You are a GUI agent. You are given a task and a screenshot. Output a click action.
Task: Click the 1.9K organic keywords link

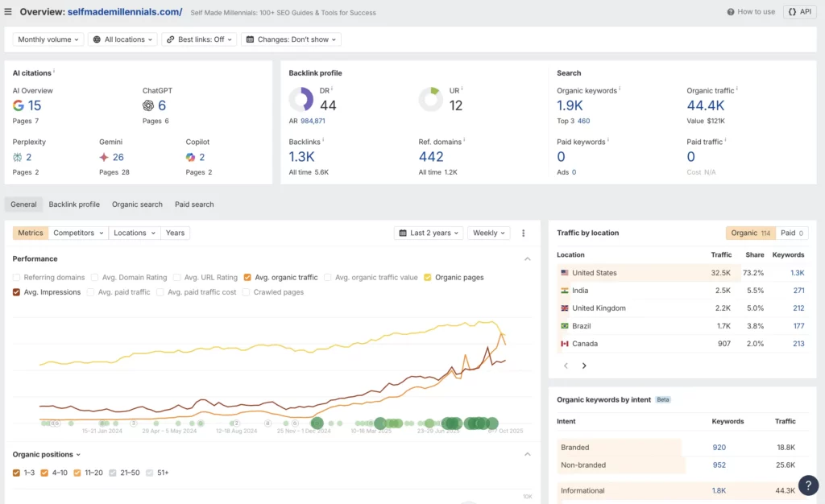click(569, 105)
